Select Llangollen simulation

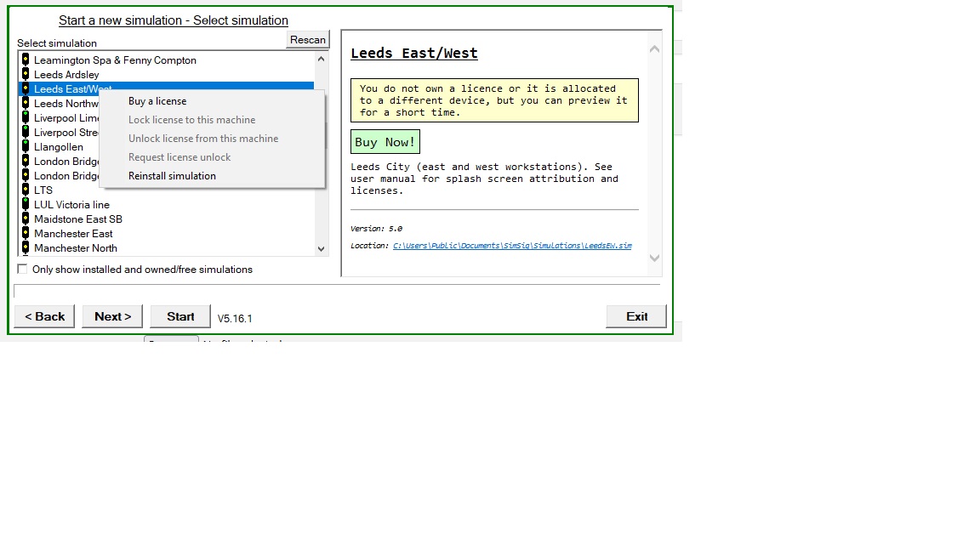point(58,147)
